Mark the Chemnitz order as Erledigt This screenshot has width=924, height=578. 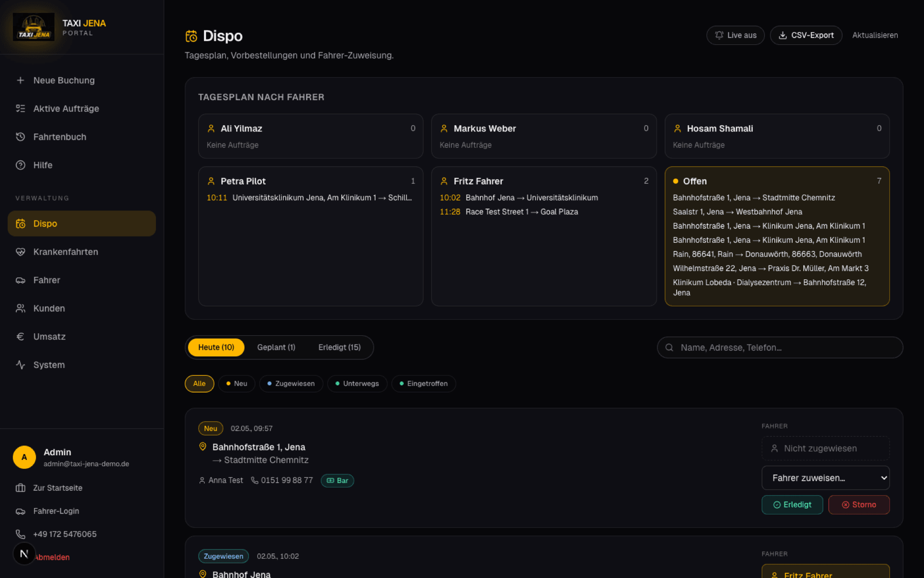(x=792, y=505)
